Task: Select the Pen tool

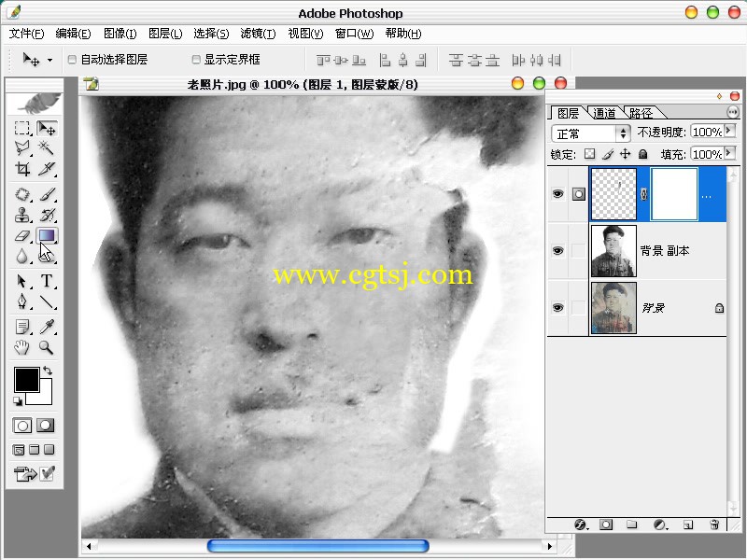Action: click(21, 301)
